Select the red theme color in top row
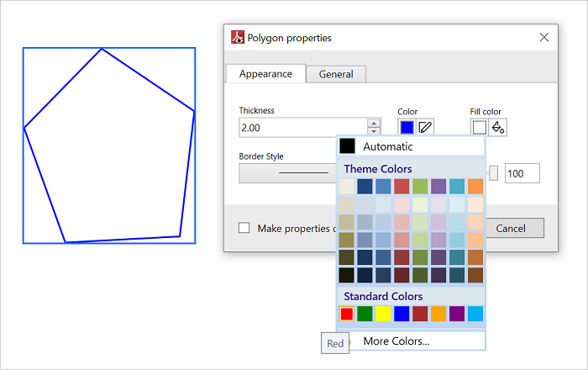 pos(402,187)
